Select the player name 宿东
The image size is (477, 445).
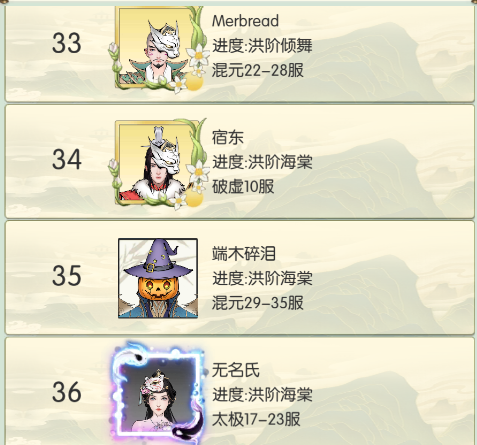(228, 137)
